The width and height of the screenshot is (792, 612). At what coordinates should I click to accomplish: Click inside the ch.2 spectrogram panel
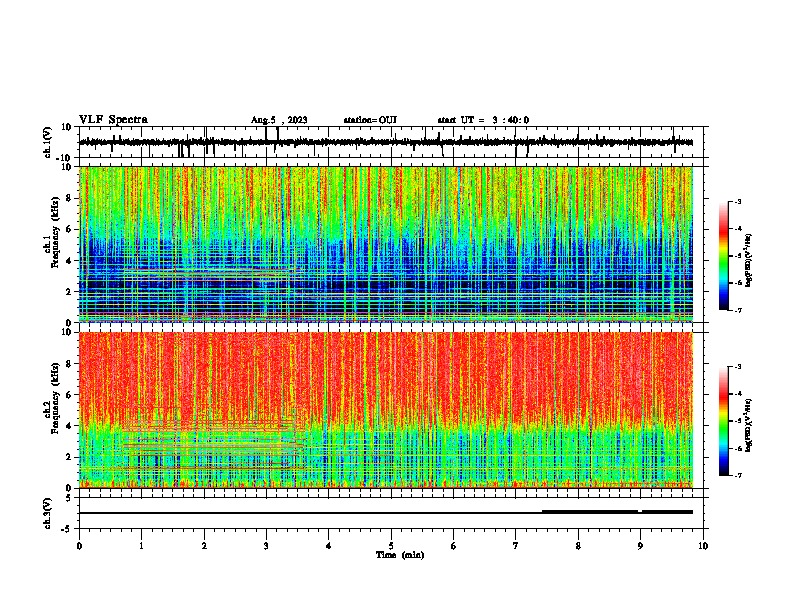393,410
